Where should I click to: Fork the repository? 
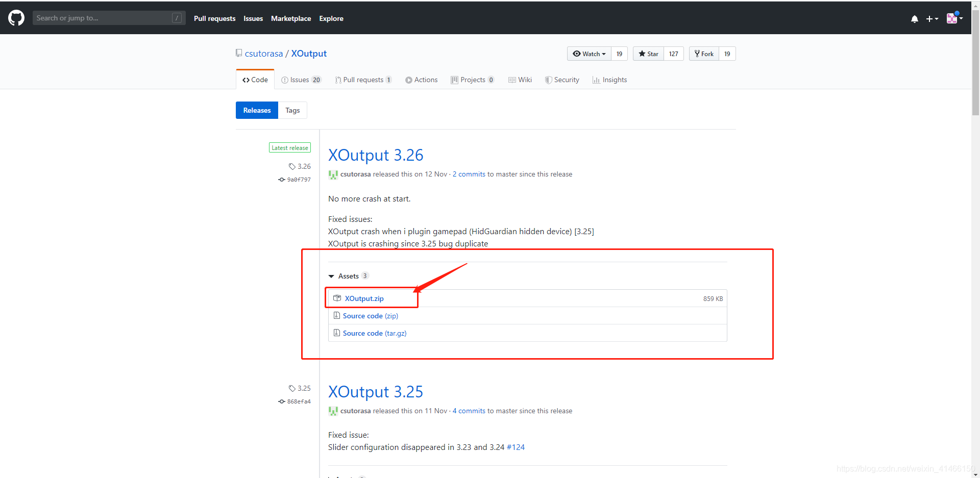(x=704, y=54)
